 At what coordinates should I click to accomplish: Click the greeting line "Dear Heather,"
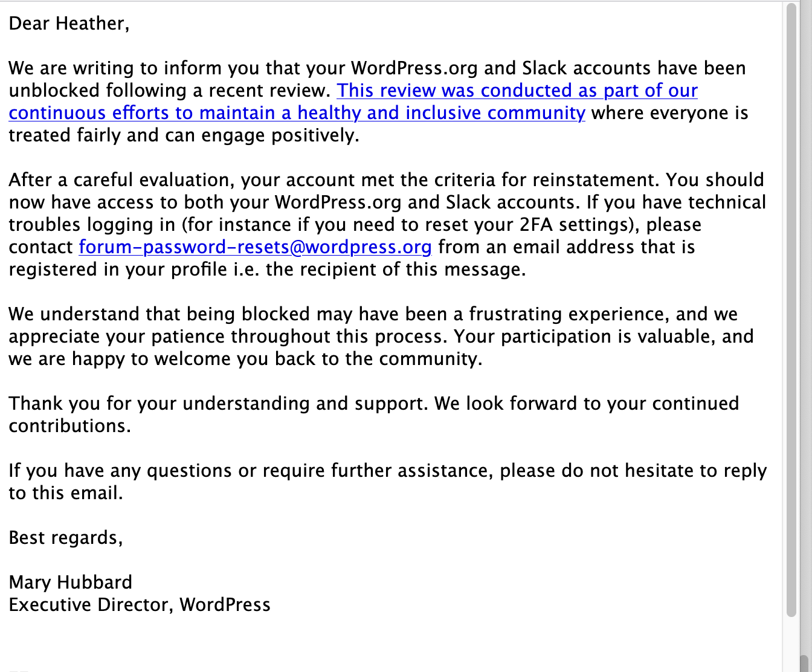(69, 24)
